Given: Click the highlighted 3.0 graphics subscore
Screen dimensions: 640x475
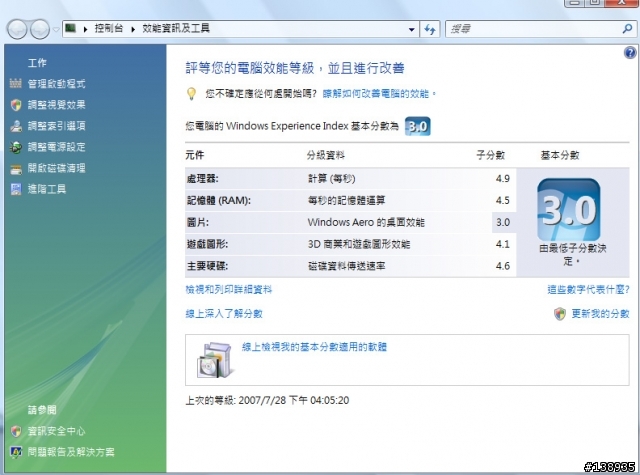Looking at the screenshot, I should [503, 222].
